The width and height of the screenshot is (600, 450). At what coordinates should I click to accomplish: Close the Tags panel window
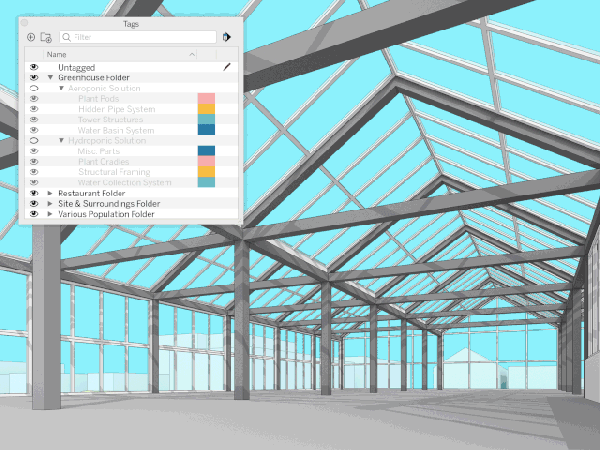[26, 21]
